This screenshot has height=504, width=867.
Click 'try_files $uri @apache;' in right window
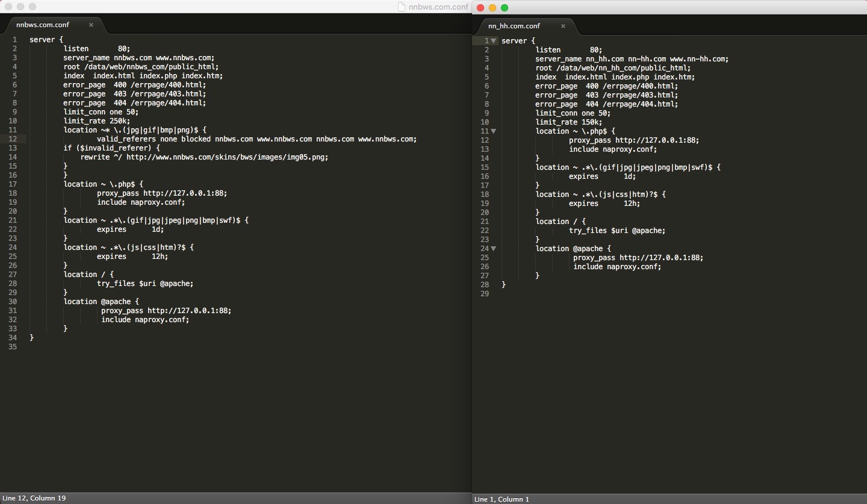coord(617,231)
